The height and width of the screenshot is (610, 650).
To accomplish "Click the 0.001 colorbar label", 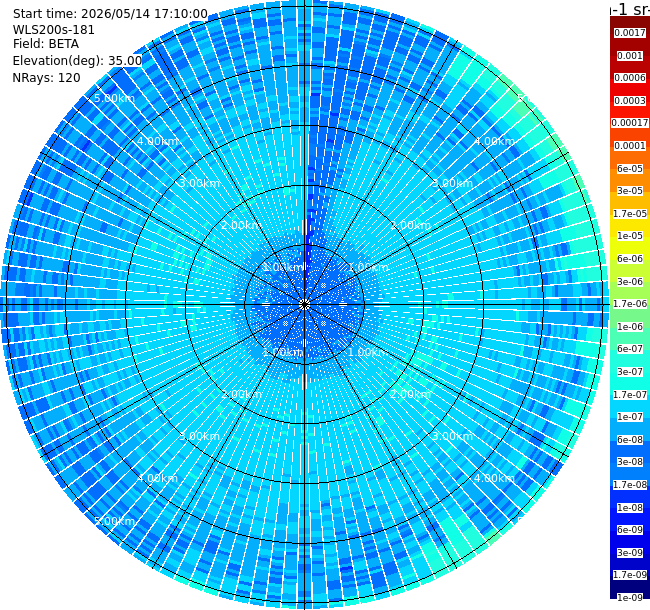I will coord(630,56).
